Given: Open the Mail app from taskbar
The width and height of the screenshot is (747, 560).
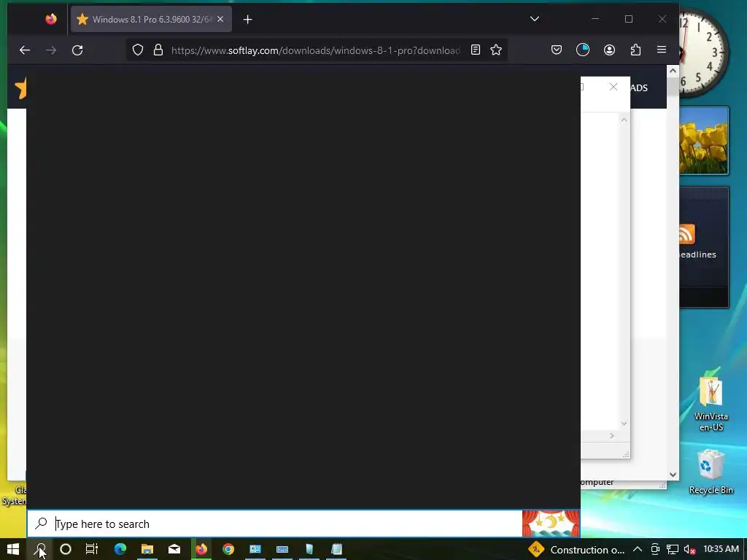Looking at the screenshot, I should point(174,549).
